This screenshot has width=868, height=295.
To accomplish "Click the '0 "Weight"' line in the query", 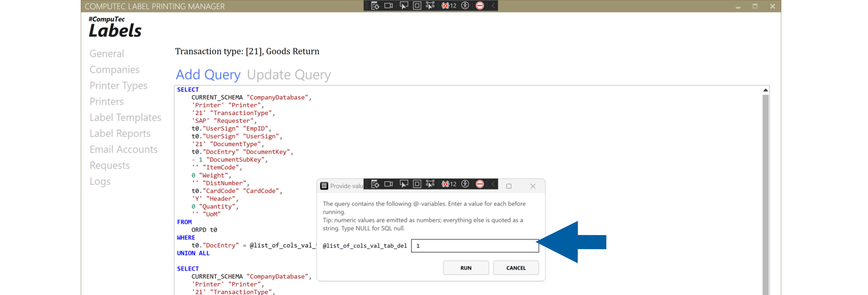I will [x=211, y=175].
